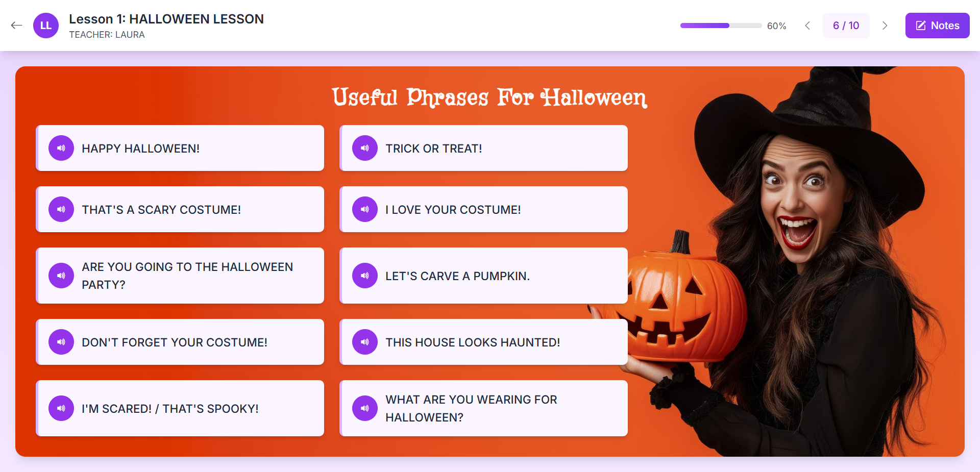Play audio for THIS HOUSE LOOKS HAUNTED
980x472 pixels.
365,342
